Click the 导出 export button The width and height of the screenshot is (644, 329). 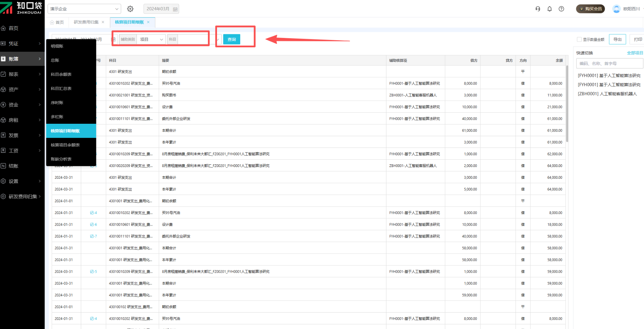point(617,40)
